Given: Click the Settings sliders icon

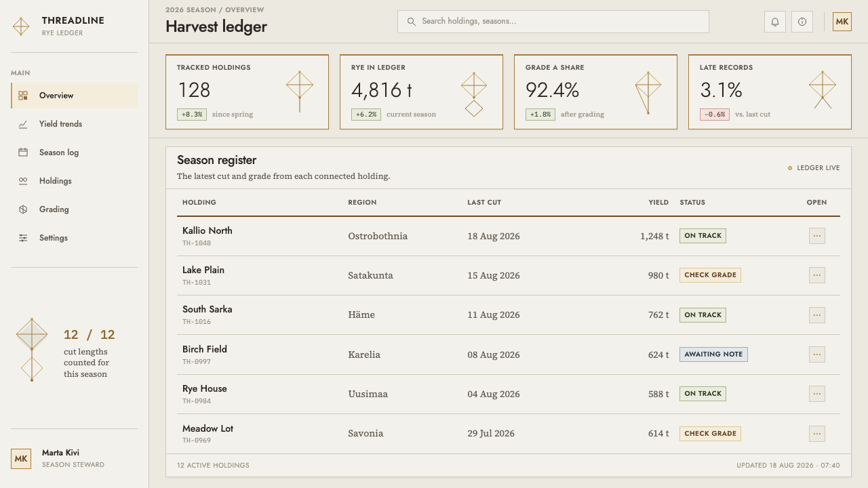Looking at the screenshot, I should pyautogui.click(x=23, y=238).
